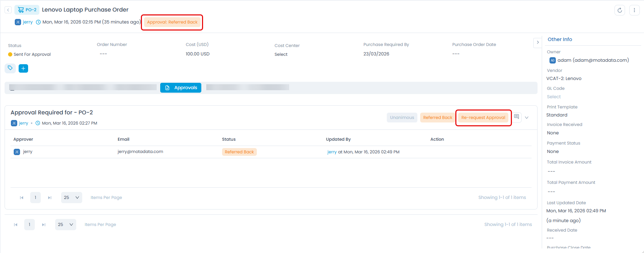Click the back arrow beside PO-2
Viewport: 644px width, 253px height.
pyautogui.click(x=8, y=10)
